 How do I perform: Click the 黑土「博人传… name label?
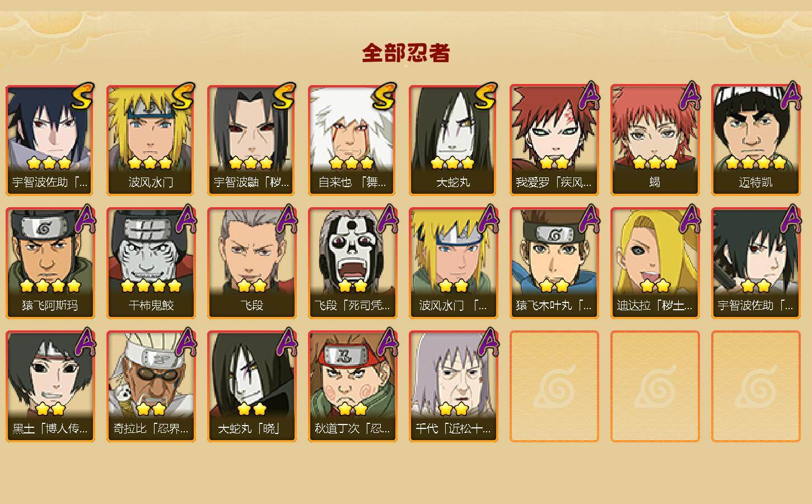(50, 429)
